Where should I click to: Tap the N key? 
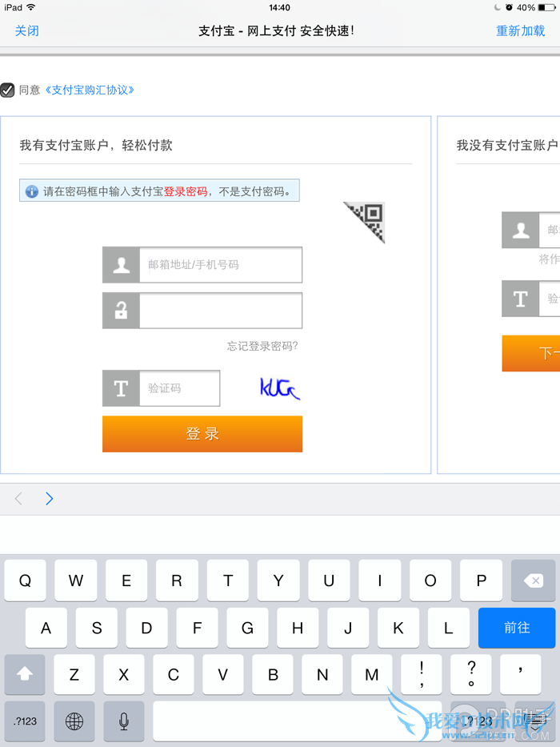322,674
